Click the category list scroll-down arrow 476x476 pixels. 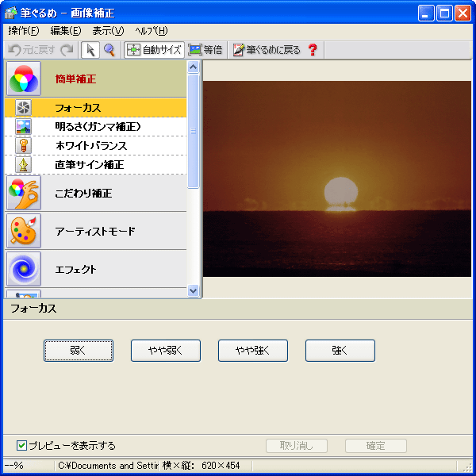pos(193,291)
